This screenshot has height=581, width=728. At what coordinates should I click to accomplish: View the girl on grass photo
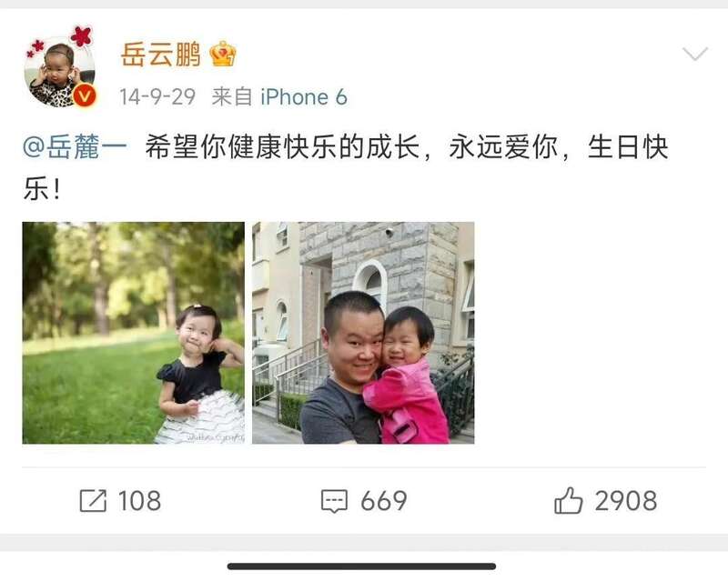pyautogui.click(x=133, y=333)
